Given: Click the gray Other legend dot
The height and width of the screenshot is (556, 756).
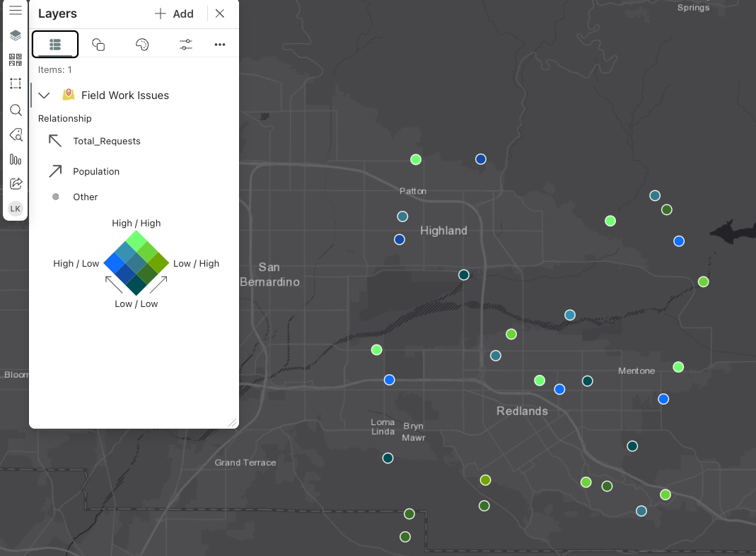Looking at the screenshot, I should [55, 197].
